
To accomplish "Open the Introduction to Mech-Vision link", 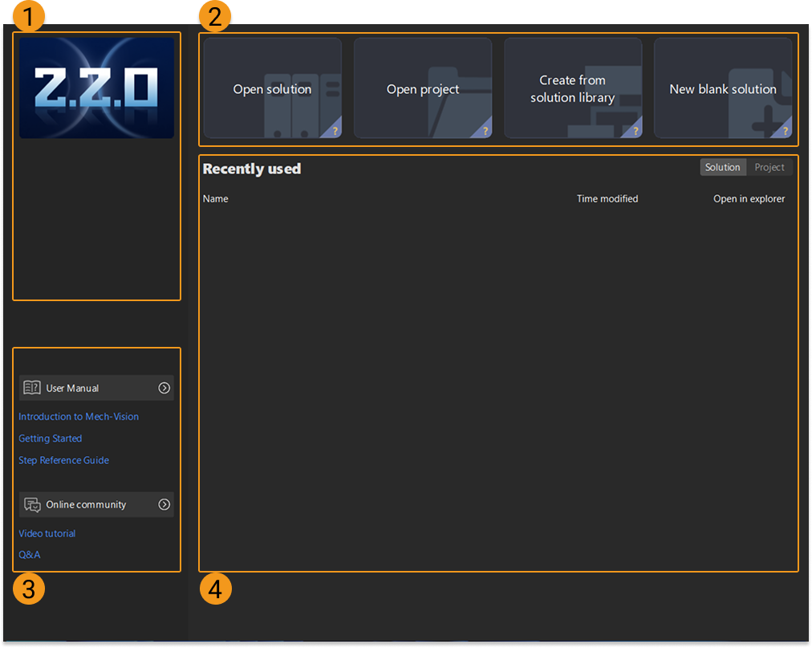I will click(78, 416).
